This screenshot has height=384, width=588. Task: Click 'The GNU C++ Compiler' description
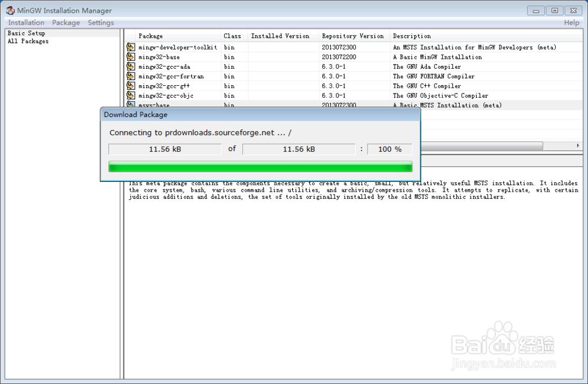(427, 86)
